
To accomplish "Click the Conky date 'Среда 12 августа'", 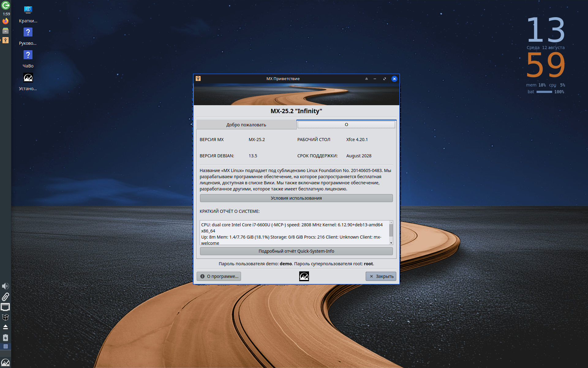I will pyautogui.click(x=545, y=48).
